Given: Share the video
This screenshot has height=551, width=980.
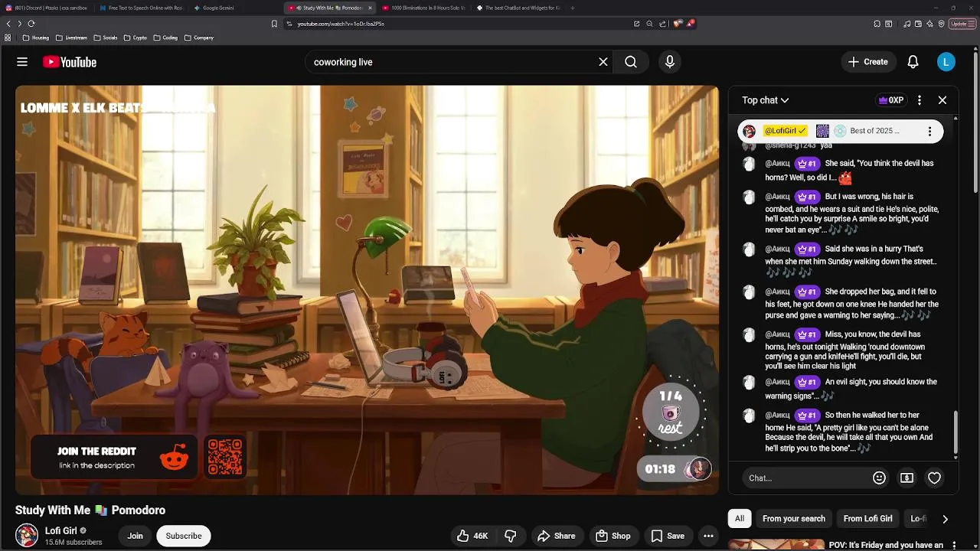Looking at the screenshot, I should pyautogui.click(x=557, y=536).
